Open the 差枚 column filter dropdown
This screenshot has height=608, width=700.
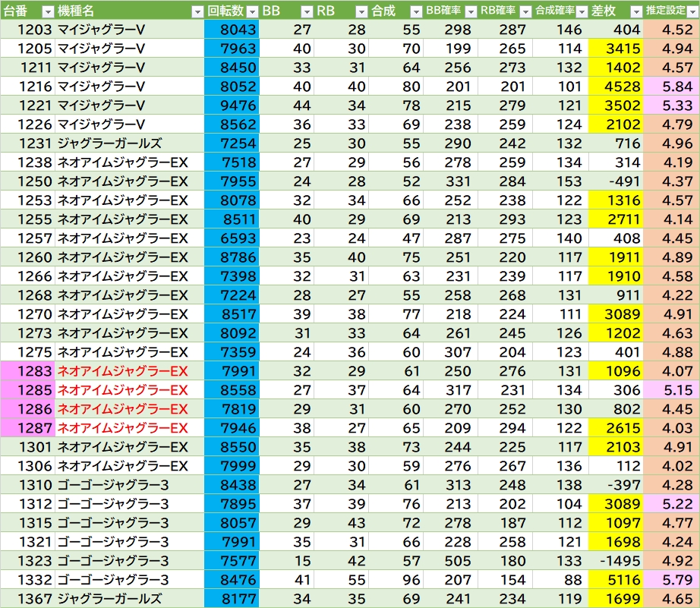635,11
